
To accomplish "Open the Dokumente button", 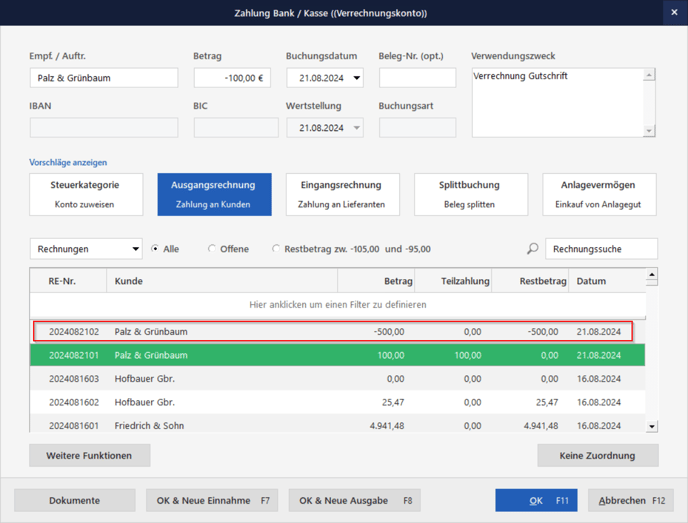I will (75, 500).
